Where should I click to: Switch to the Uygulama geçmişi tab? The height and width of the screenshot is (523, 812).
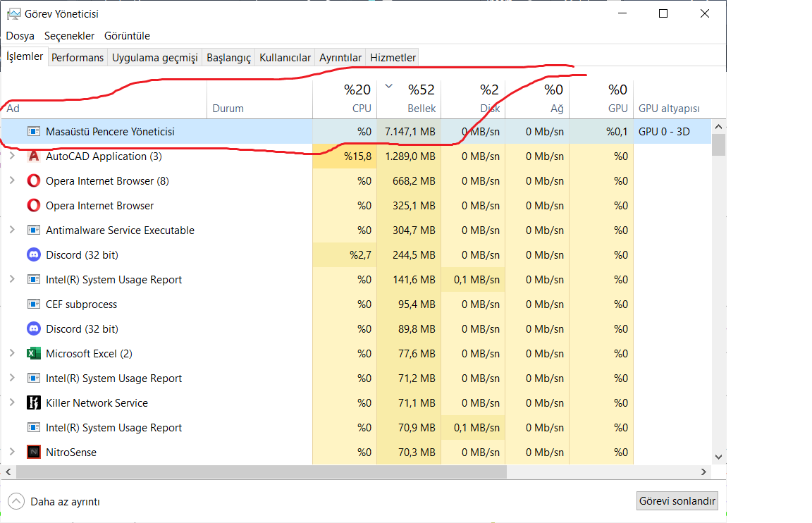155,58
